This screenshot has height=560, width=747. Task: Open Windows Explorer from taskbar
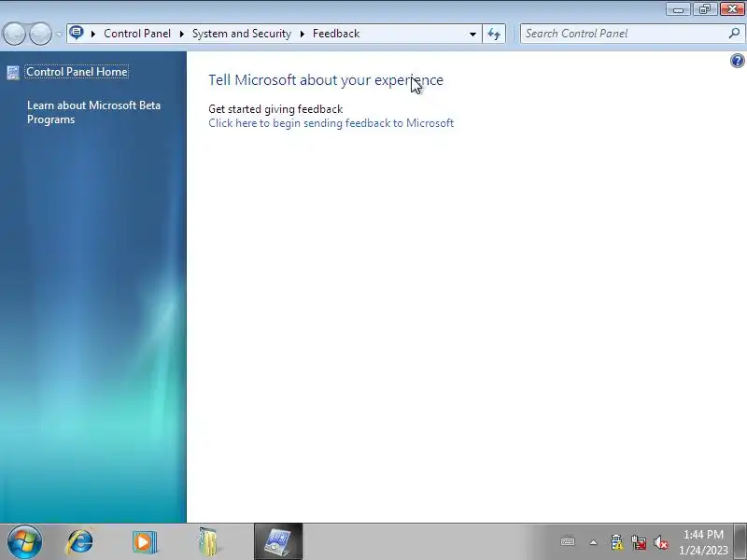208,542
